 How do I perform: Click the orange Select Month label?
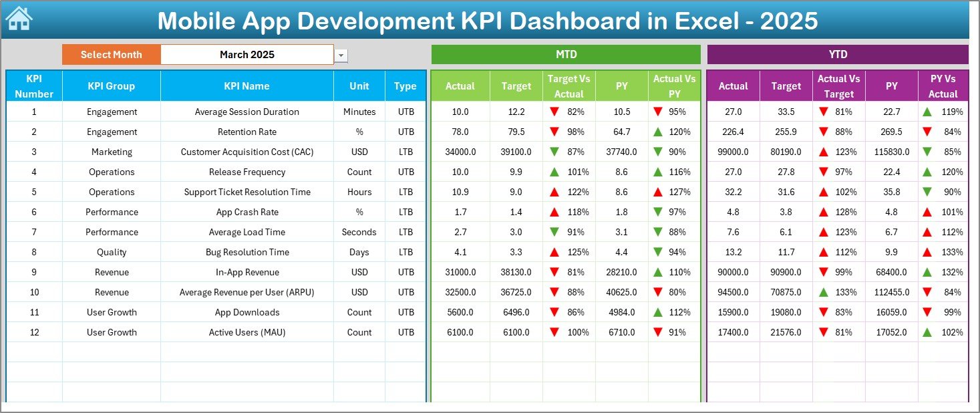[110, 55]
